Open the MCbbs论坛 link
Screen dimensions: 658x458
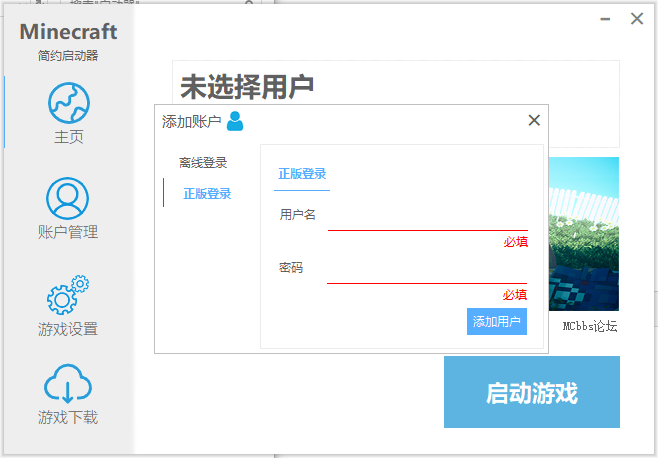coord(590,326)
